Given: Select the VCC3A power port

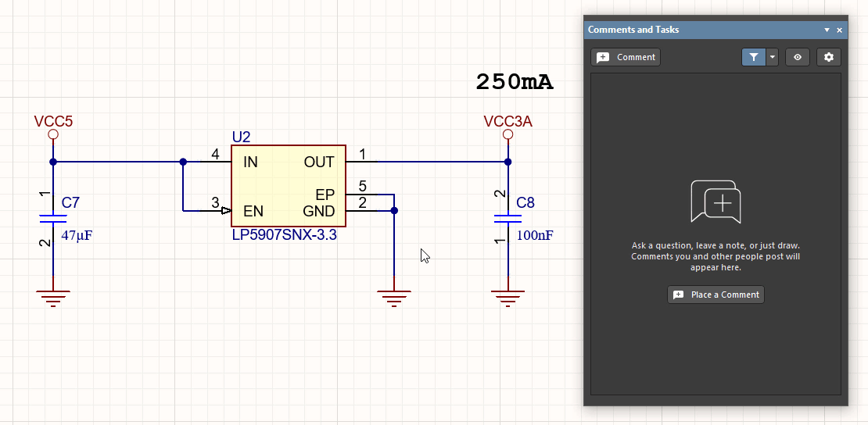Looking at the screenshot, I should pos(508,128).
